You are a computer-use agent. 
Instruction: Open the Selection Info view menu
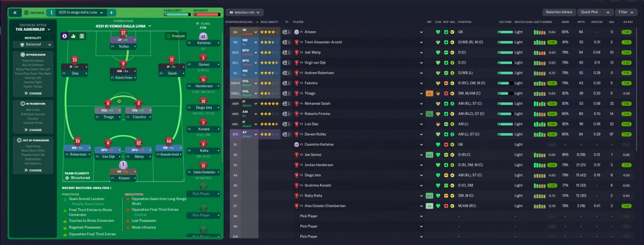(245, 12)
